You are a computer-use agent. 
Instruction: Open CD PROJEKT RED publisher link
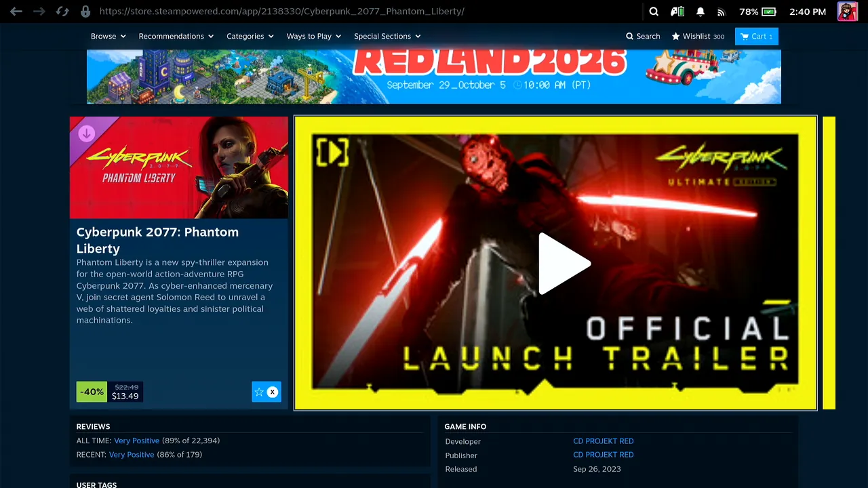[x=604, y=455]
